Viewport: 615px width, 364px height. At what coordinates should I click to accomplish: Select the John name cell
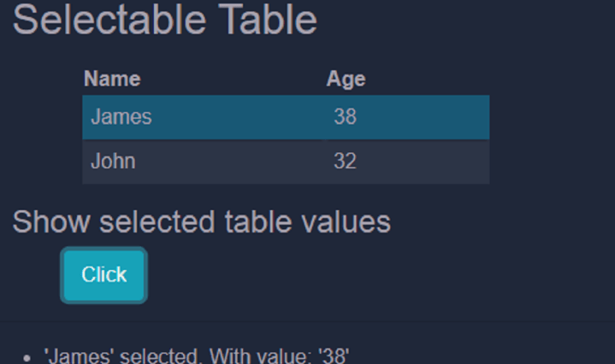pyautogui.click(x=113, y=161)
